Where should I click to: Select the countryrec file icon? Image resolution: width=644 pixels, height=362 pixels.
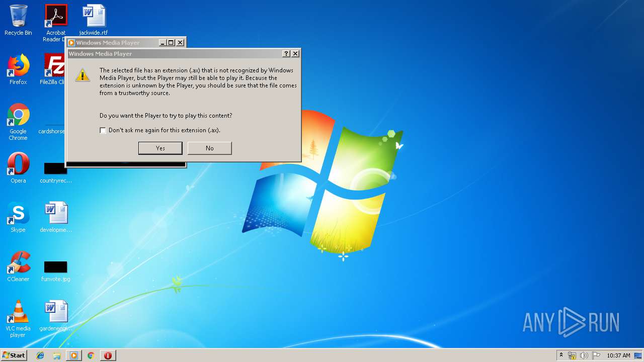(56, 172)
